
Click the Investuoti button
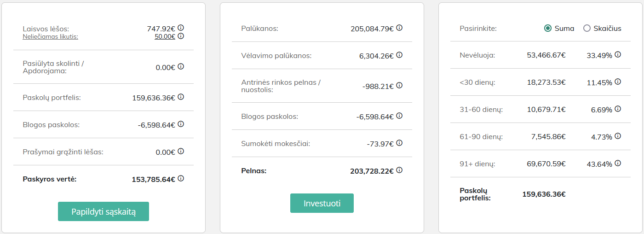pyautogui.click(x=322, y=203)
